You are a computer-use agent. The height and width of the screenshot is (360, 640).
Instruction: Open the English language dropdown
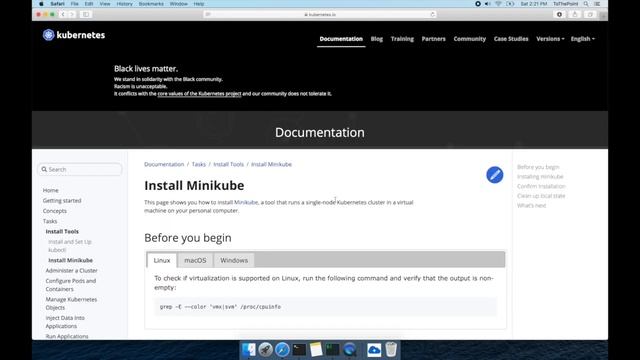pyautogui.click(x=582, y=39)
